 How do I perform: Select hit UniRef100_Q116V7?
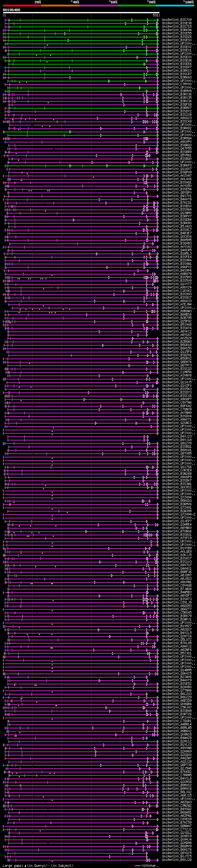177,169
